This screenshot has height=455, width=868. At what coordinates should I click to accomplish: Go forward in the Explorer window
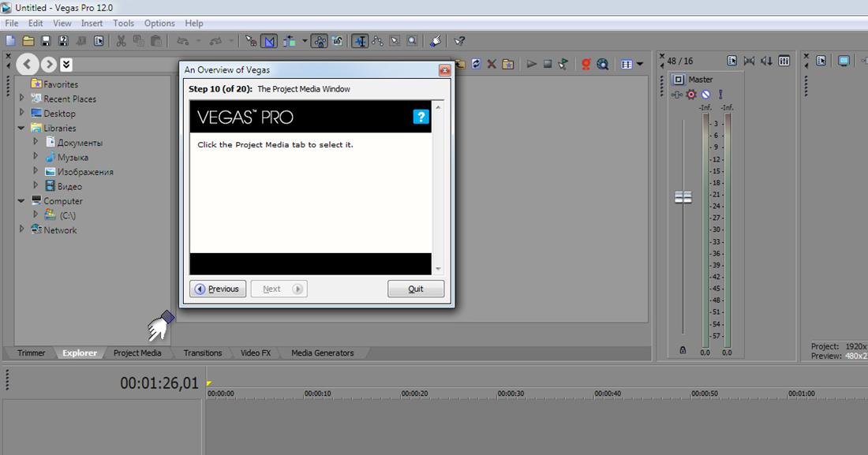click(49, 65)
